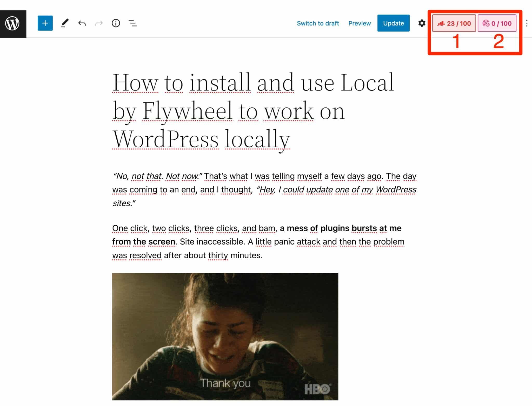
Task: Click the 'Preview' menu item
Action: point(359,23)
